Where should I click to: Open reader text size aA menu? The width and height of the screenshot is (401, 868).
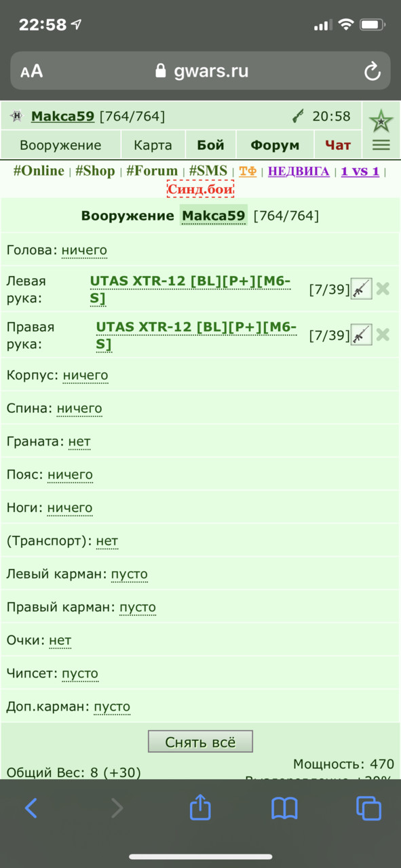point(31,71)
